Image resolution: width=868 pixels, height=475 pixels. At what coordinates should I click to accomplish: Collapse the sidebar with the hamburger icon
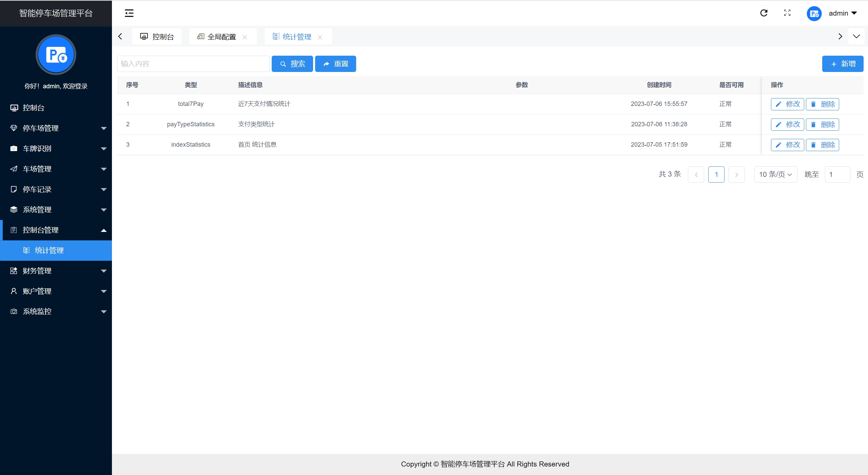click(x=129, y=13)
